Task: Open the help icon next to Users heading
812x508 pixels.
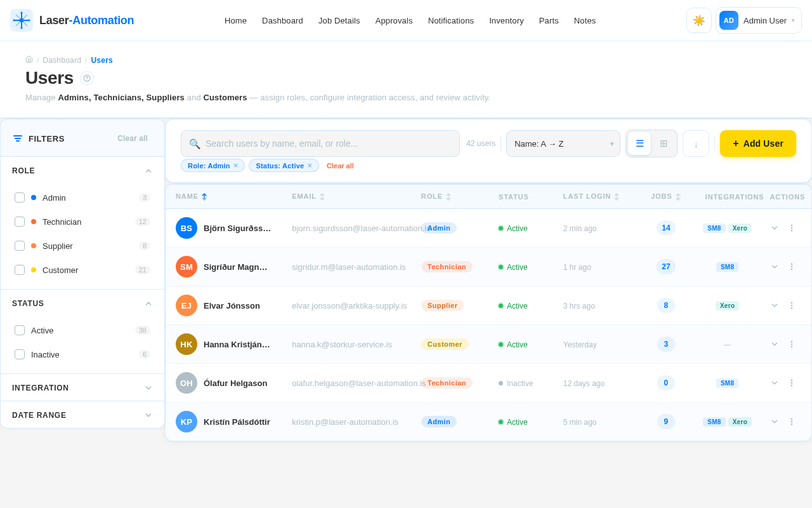Action: (x=86, y=78)
